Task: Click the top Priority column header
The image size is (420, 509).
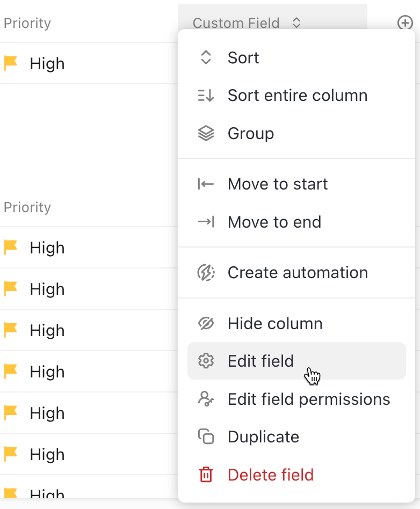Action: point(27,23)
